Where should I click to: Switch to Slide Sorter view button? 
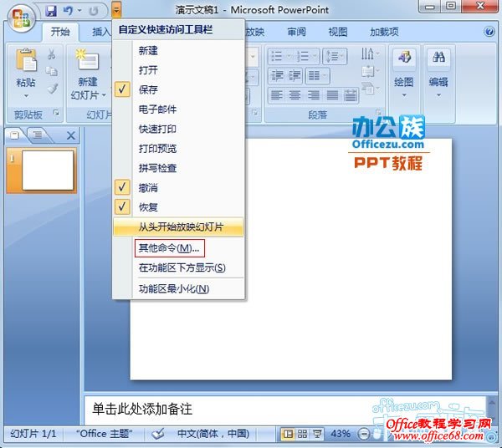click(x=302, y=434)
